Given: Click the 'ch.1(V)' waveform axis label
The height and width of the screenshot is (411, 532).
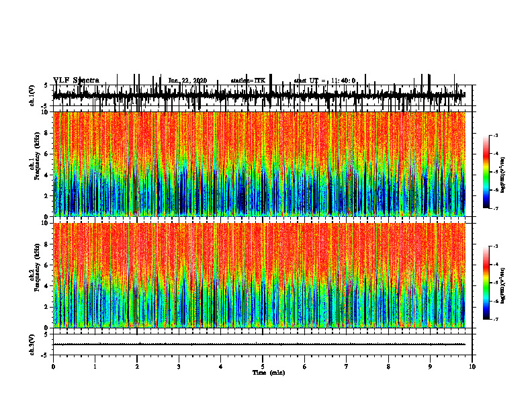Looking at the screenshot, I should point(32,95).
